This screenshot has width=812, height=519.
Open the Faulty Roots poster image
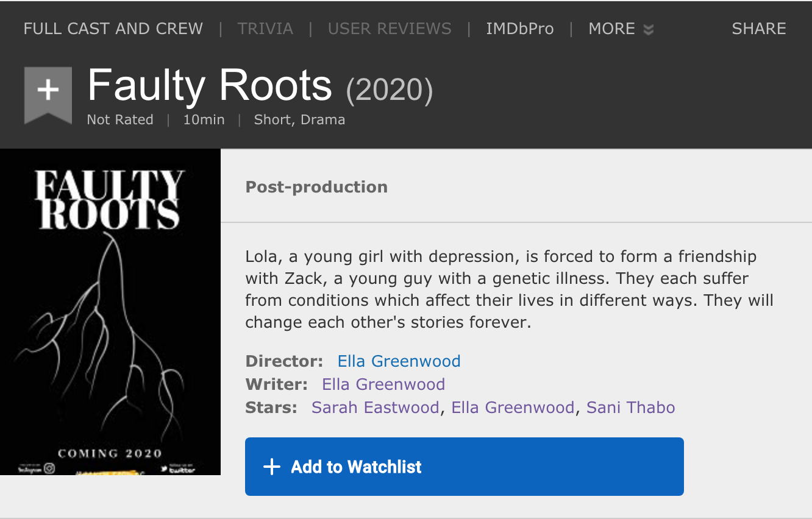(110, 312)
